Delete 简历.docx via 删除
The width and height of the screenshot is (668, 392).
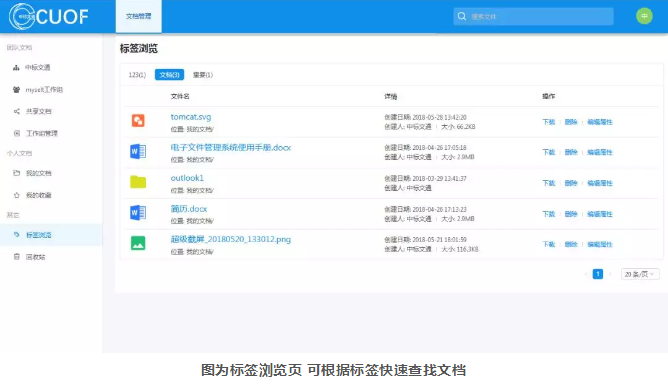pyautogui.click(x=571, y=214)
